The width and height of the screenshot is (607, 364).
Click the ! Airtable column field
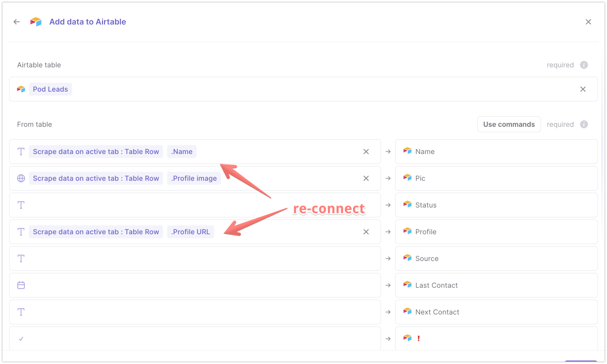pyautogui.click(x=496, y=339)
